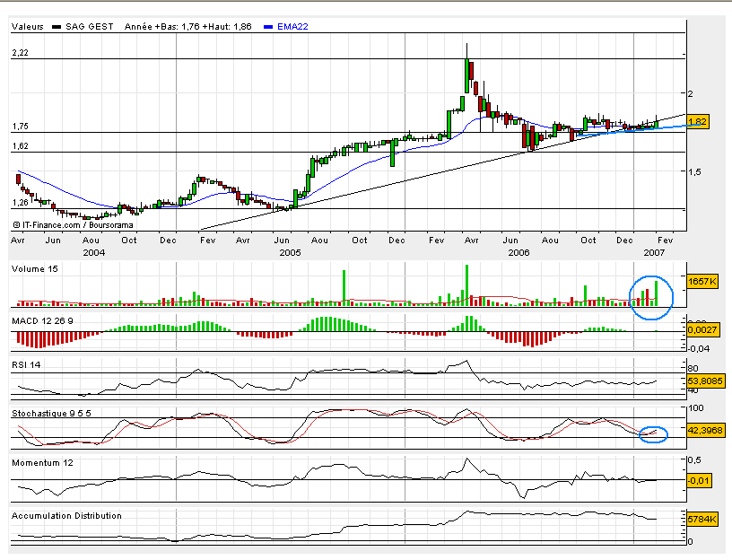
Task: Click the volume value tag 1657K
Action: coord(700,282)
